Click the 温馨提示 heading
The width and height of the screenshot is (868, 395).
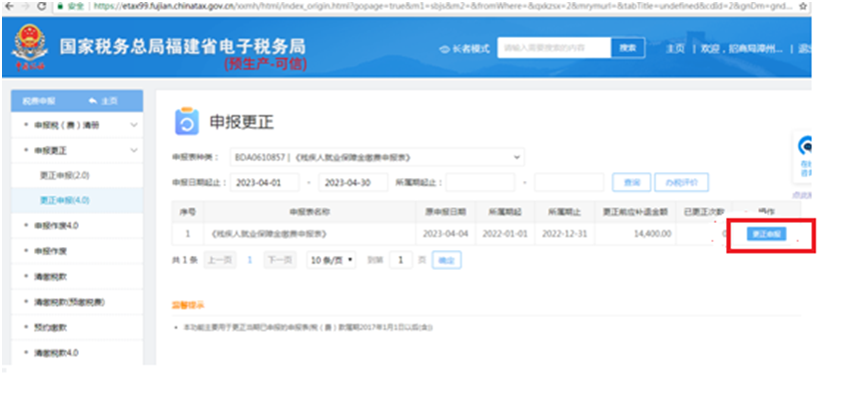(x=188, y=305)
